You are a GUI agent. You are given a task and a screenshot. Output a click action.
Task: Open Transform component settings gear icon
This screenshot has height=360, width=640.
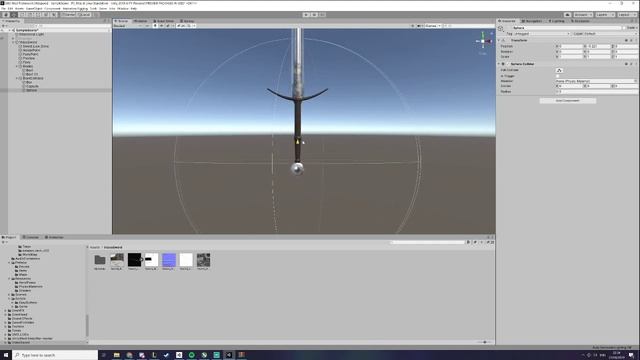(631, 40)
